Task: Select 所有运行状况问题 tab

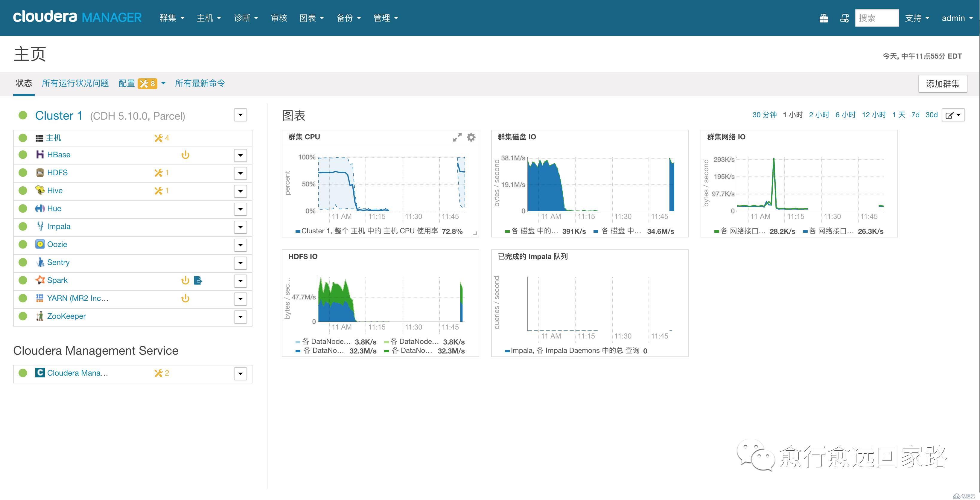Action: coord(74,83)
